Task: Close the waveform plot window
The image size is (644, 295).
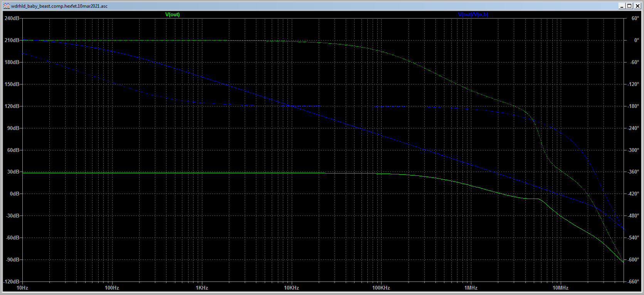Action: [637, 6]
